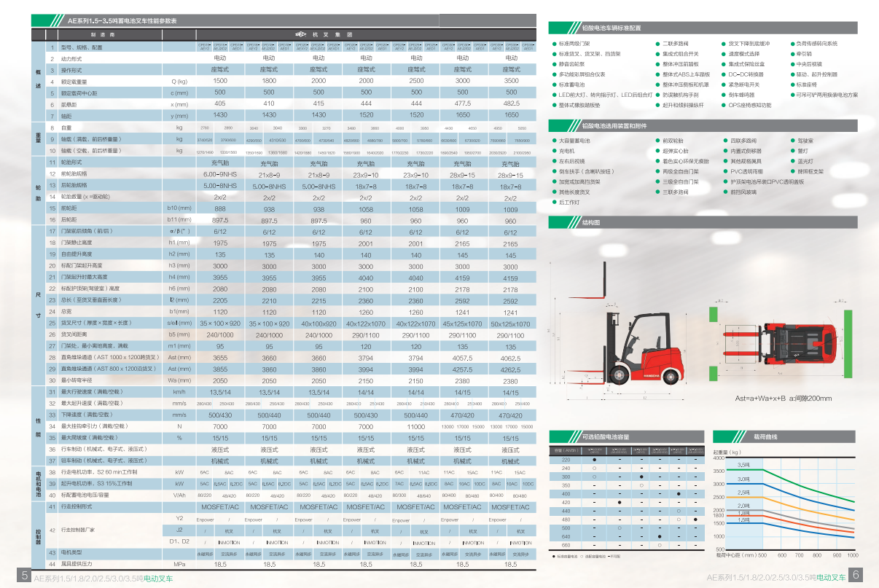Click the hollow circle in the 240 capacity row
879x588 pixels.
click(x=595, y=469)
